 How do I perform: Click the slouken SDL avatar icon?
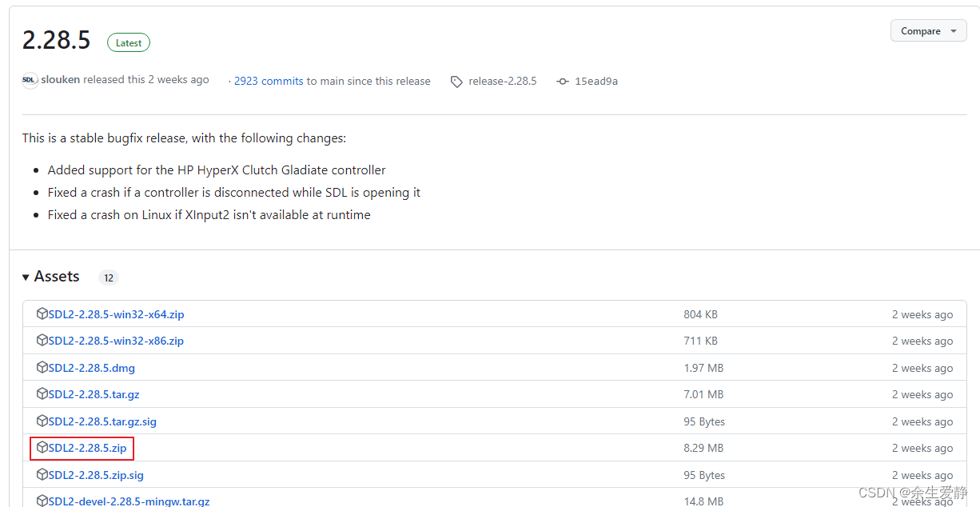click(x=30, y=80)
